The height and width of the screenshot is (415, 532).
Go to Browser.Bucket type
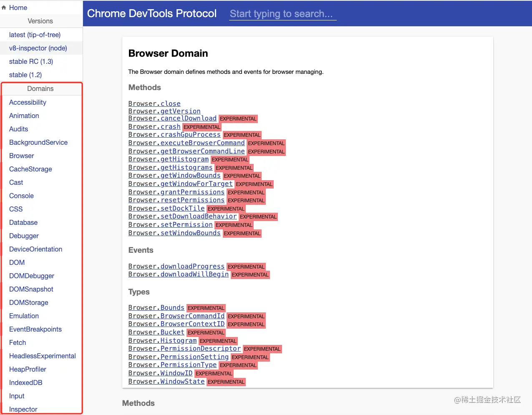pos(156,332)
